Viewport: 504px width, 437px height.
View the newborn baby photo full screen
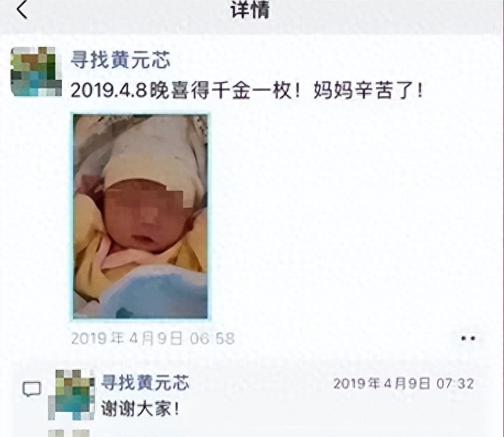[140, 217]
